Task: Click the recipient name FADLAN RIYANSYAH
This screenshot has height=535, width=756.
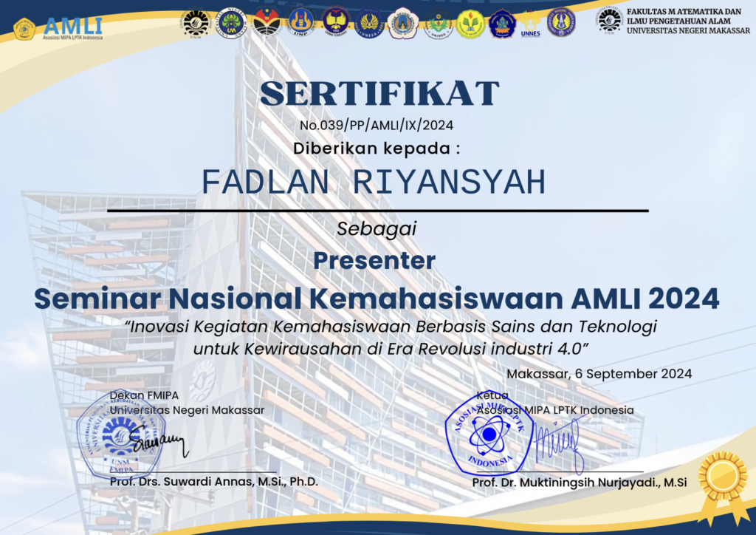Action: tap(374, 183)
